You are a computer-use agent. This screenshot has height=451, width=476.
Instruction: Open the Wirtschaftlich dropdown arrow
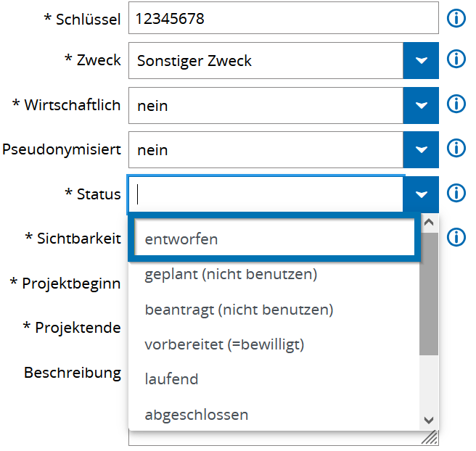pyautogui.click(x=421, y=106)
